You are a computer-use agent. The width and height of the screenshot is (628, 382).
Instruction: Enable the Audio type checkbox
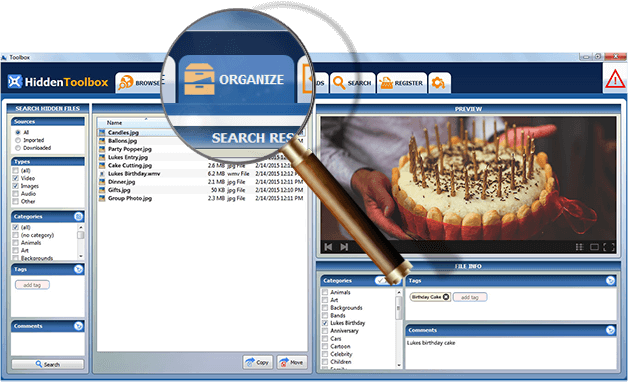[16, 193]
